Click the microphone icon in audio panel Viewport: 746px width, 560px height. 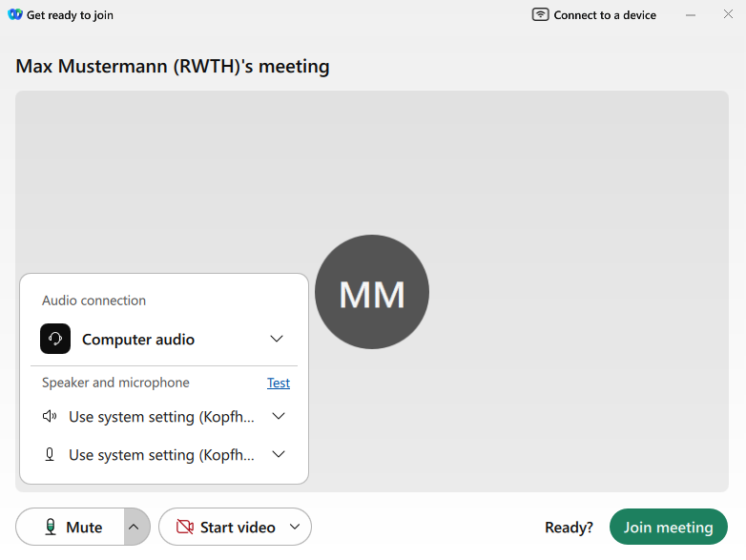(x=50, y=455)
